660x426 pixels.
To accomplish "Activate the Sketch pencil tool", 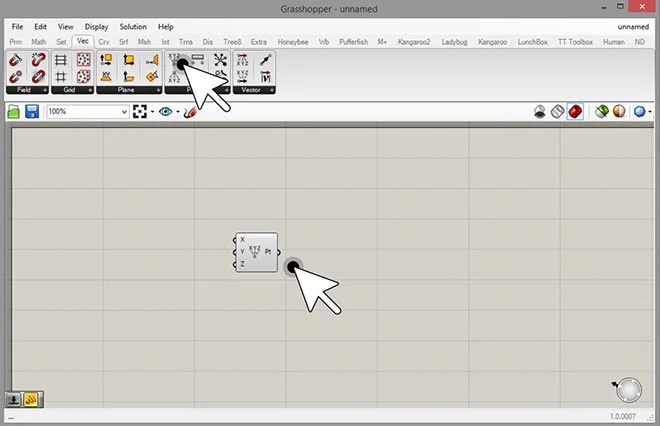I will point(190,112).
